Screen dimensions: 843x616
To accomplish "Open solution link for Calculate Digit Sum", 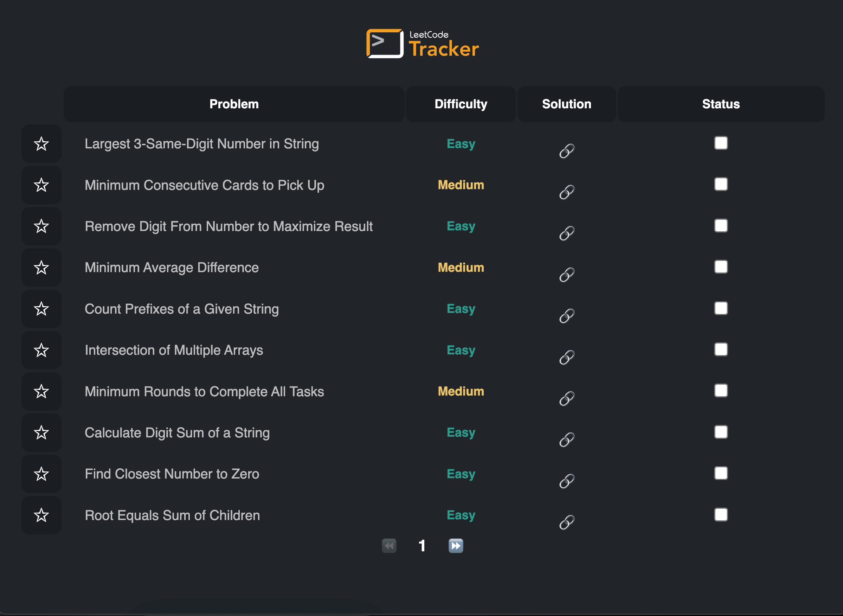I will pos(567,439).
